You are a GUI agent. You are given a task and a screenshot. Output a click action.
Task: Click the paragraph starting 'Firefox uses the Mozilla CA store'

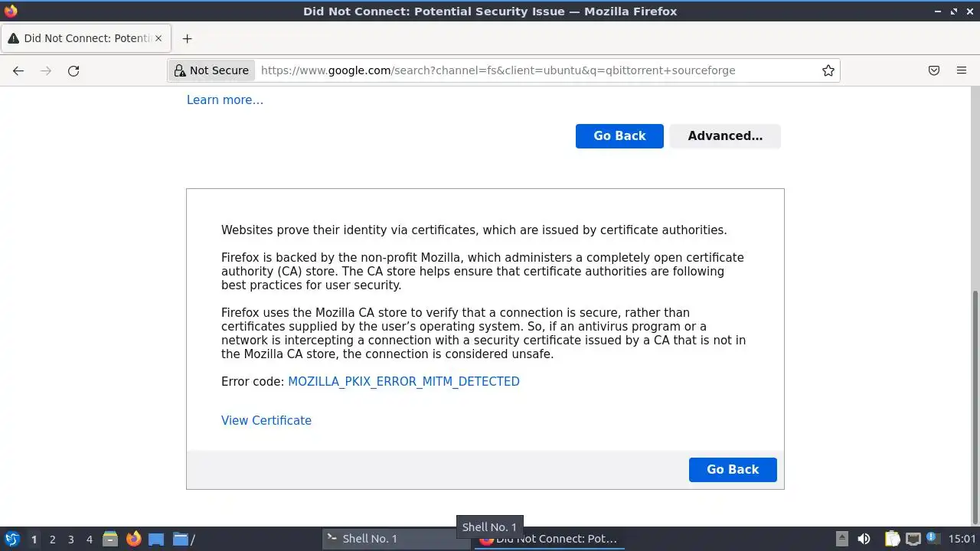coord(483,333)
